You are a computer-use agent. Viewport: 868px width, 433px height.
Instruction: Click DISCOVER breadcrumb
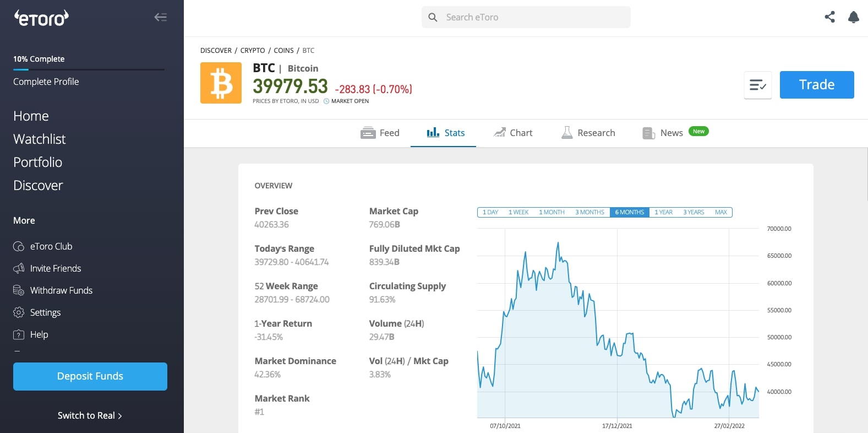click(x=216, y=50)
